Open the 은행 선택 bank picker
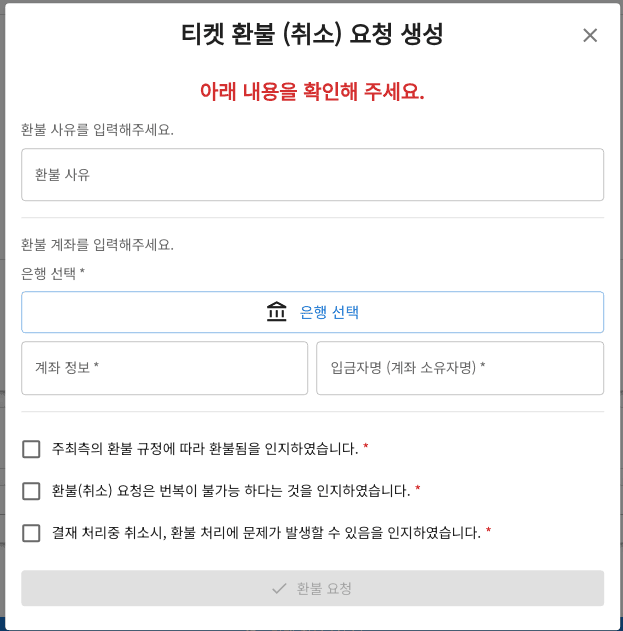This screenshot has width=623, height=631. click(x=312, y=312)
